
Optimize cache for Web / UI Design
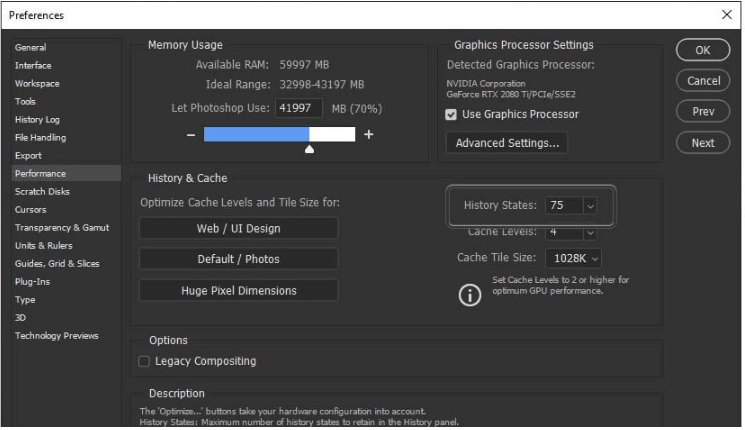click(239, 229)
